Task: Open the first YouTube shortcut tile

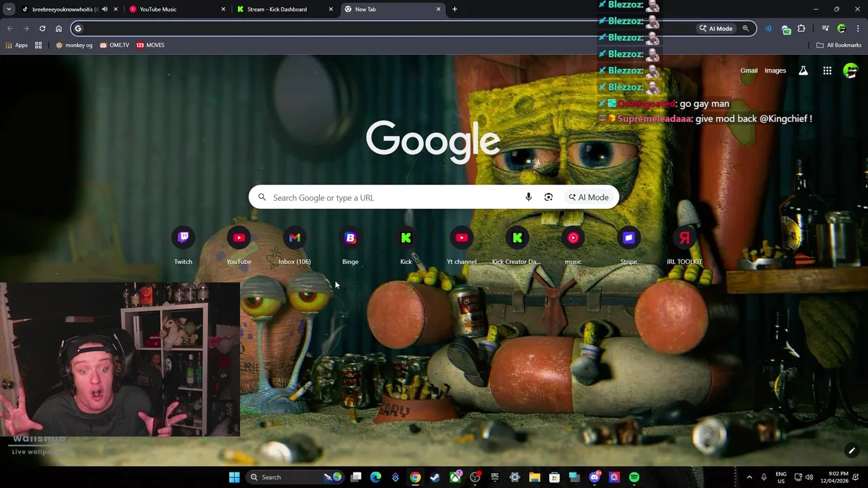Action: pos(239,246)
